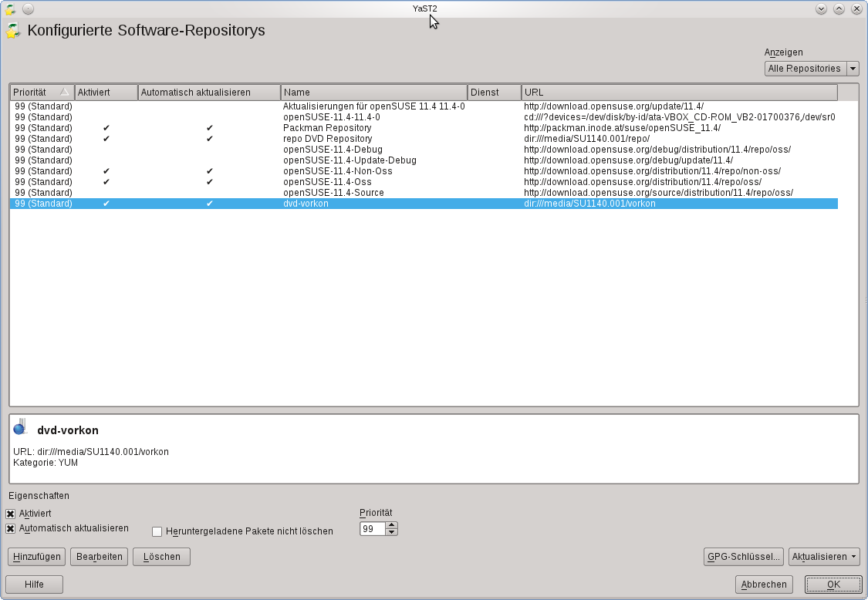Open the Aktualisieren dropdown button

[824, 557]
